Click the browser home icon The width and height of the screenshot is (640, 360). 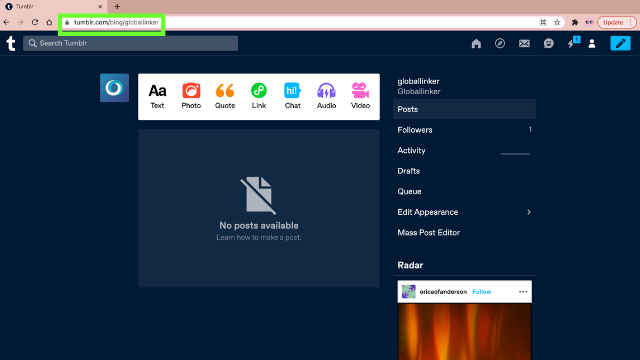click(49, 22)
